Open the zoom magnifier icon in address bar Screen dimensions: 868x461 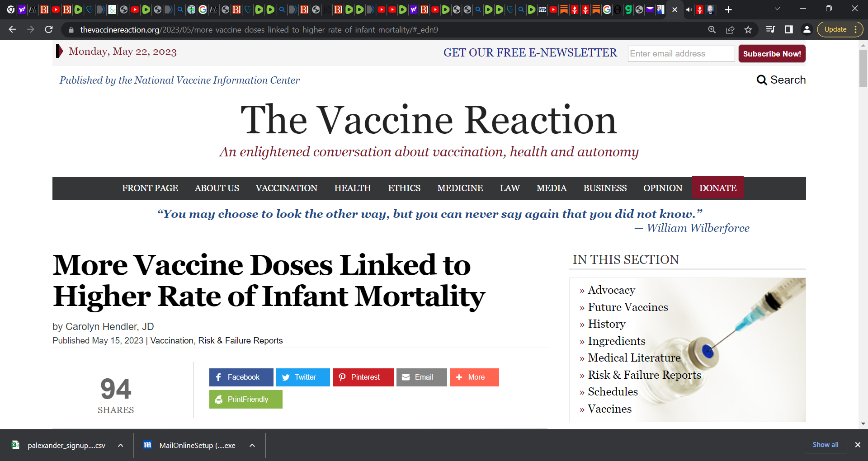(712, 29)
